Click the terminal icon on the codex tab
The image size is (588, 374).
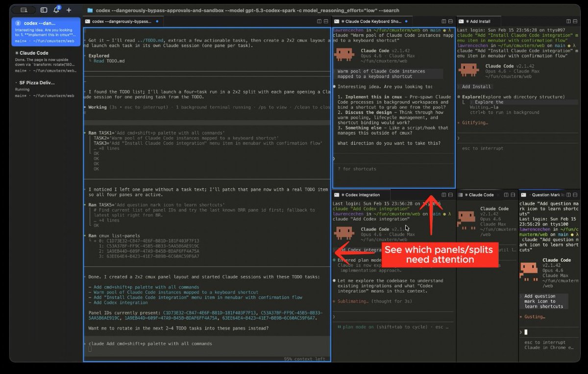tap(87, 22)
